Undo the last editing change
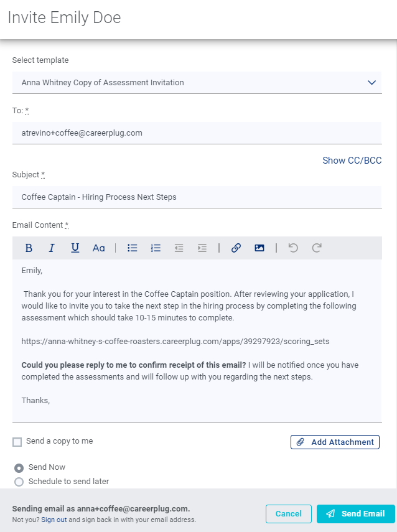 point(292,248)
